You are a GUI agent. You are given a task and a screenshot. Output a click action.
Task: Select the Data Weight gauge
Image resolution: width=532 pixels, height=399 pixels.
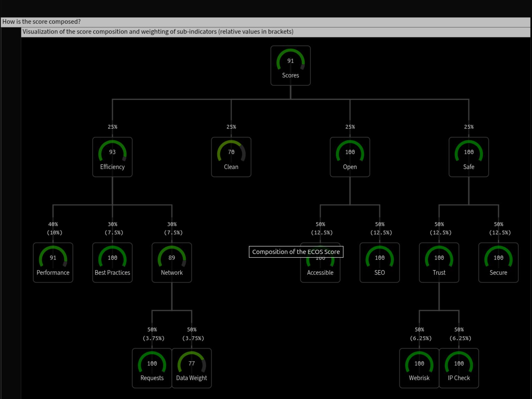(x=192, y=368)
